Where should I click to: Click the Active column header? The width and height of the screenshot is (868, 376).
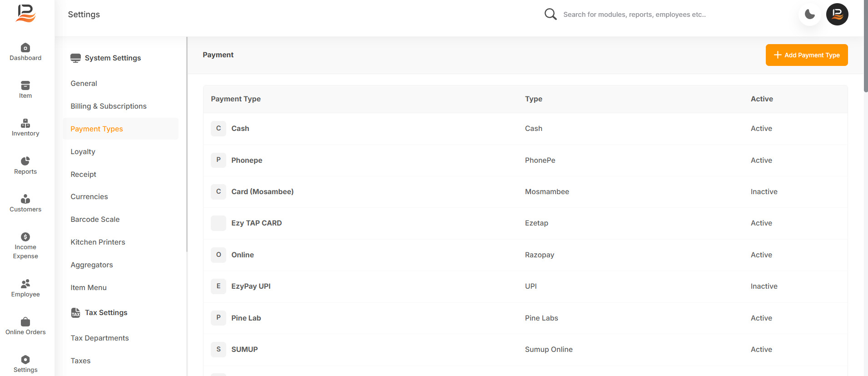pos(762,99)
